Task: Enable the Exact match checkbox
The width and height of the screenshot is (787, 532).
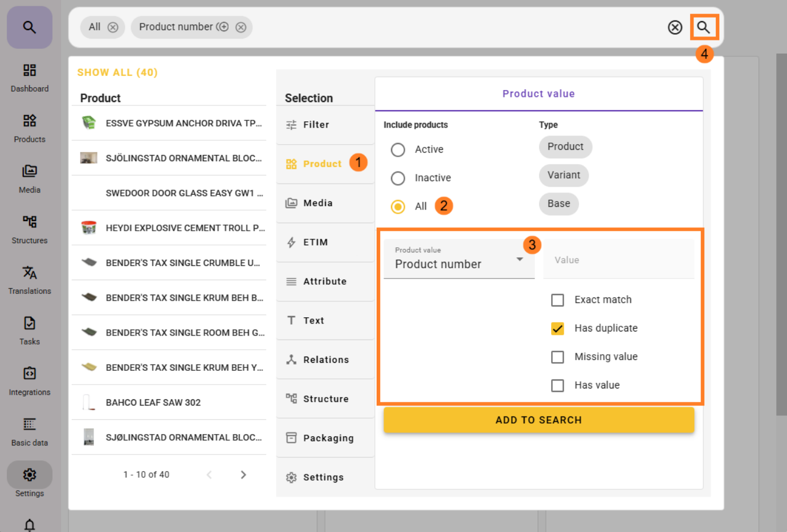Action: tap(557, 300)
